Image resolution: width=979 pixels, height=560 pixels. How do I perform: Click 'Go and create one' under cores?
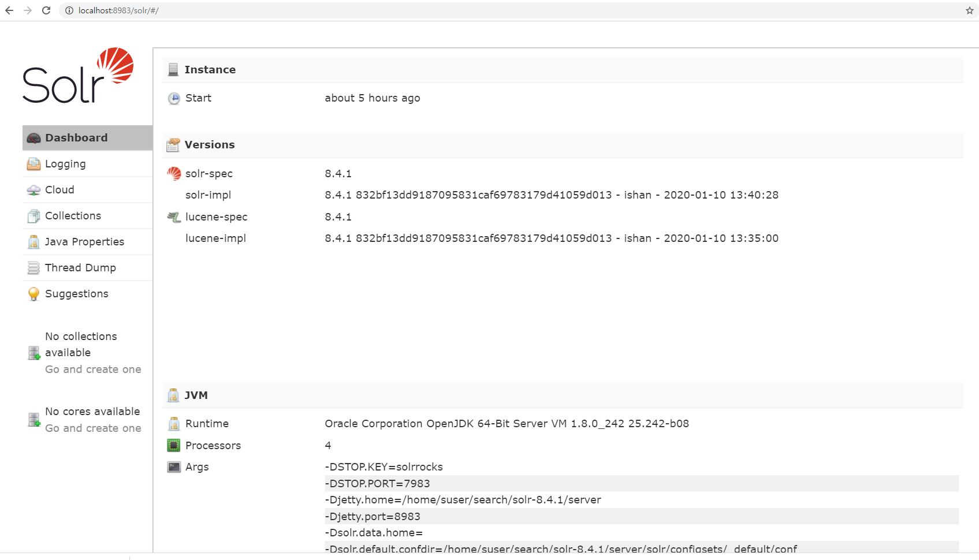click(93, 428)
